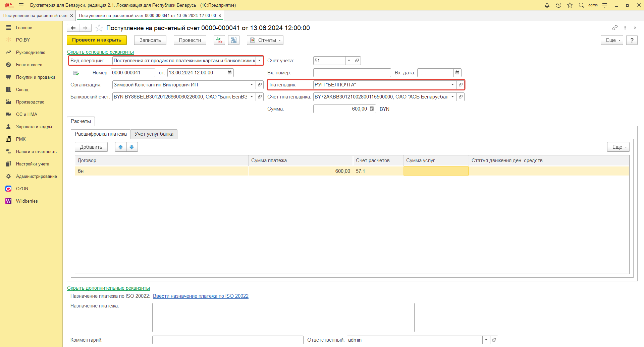Switch to Учет услуг банка tab

coord(154,134)
